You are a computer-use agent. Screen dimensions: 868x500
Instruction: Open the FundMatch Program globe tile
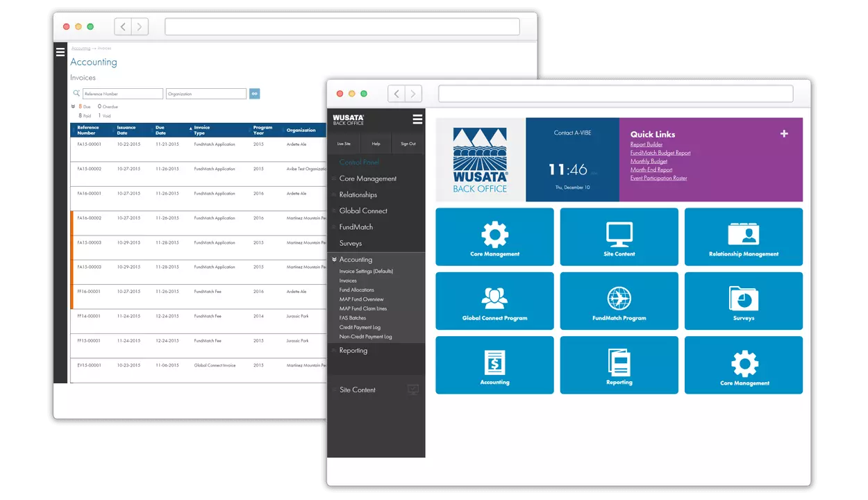point(619,301)
